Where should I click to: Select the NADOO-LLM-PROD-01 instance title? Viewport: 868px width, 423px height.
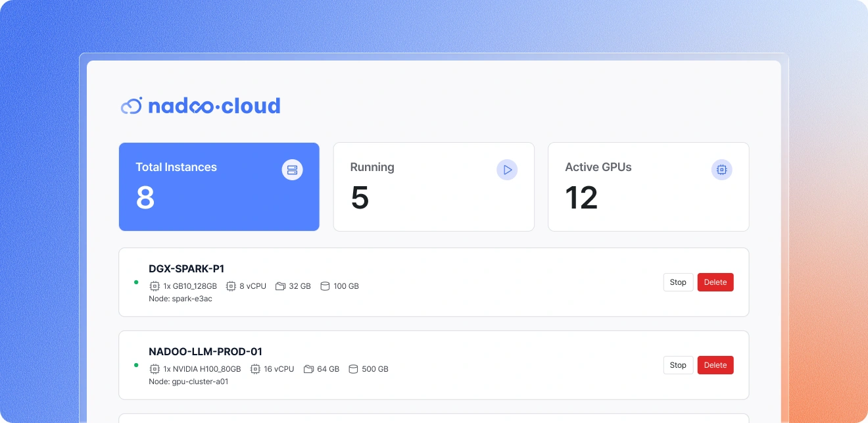tap(206, 351)
